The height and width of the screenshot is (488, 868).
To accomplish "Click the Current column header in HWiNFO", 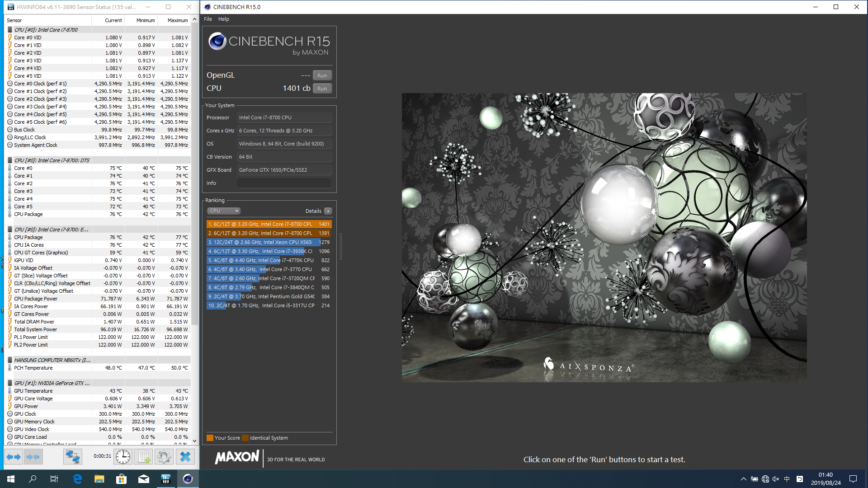I will click(x=108, y=20).
